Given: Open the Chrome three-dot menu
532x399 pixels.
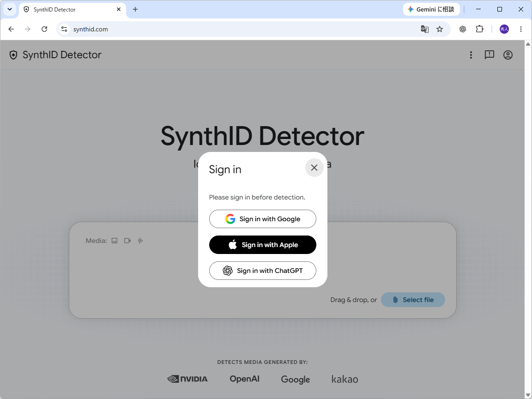Looking at the screenshot, I should pos(521,29).
